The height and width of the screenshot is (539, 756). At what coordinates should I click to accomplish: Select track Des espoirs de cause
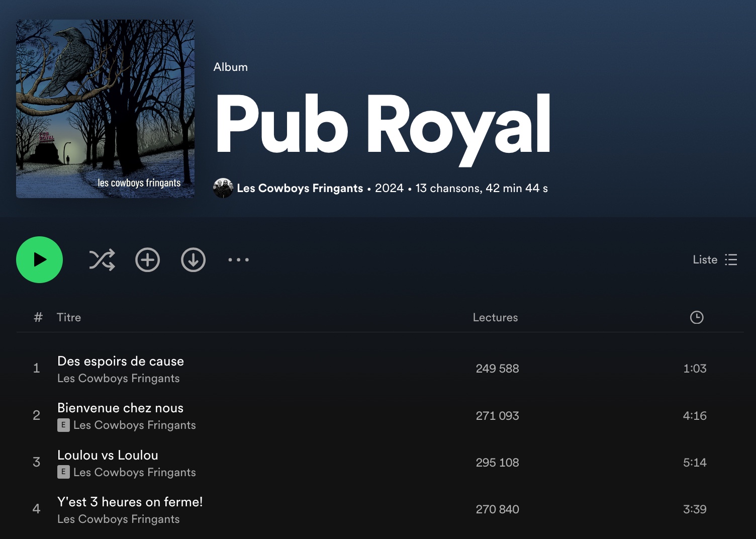click(121, 361)
